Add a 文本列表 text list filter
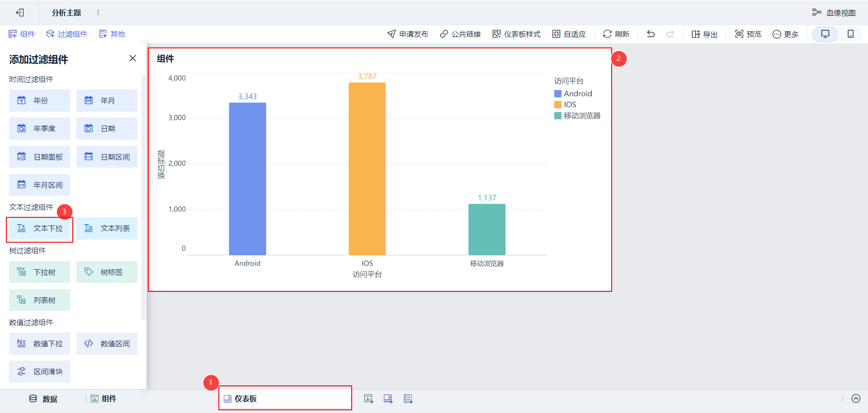 [107, 228]
